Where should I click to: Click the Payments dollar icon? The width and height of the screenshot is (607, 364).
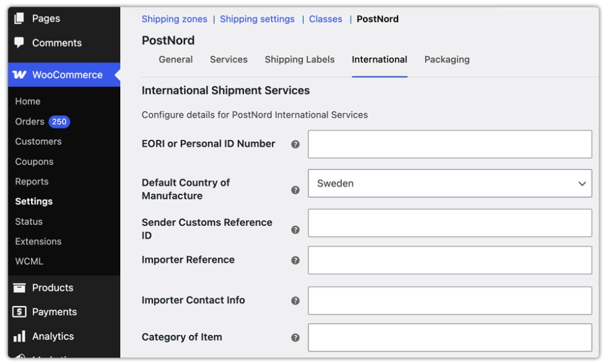tap(19, 312)
